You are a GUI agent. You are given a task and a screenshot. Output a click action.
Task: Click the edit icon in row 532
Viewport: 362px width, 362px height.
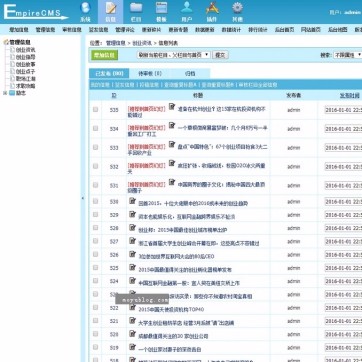pos(172,163)
